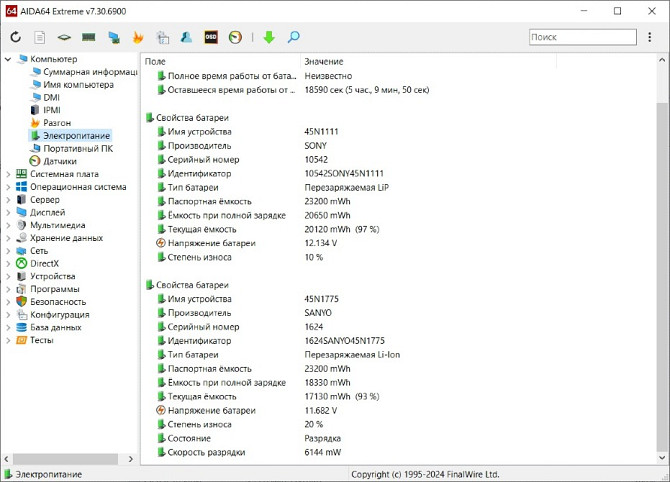Select Разгон tree item
670x482 pixels.
57,123
